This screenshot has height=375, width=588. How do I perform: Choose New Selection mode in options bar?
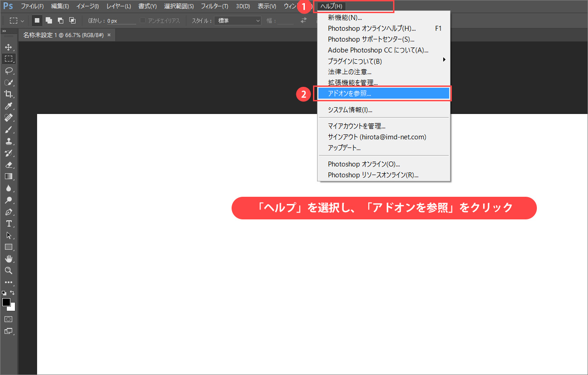38,20
